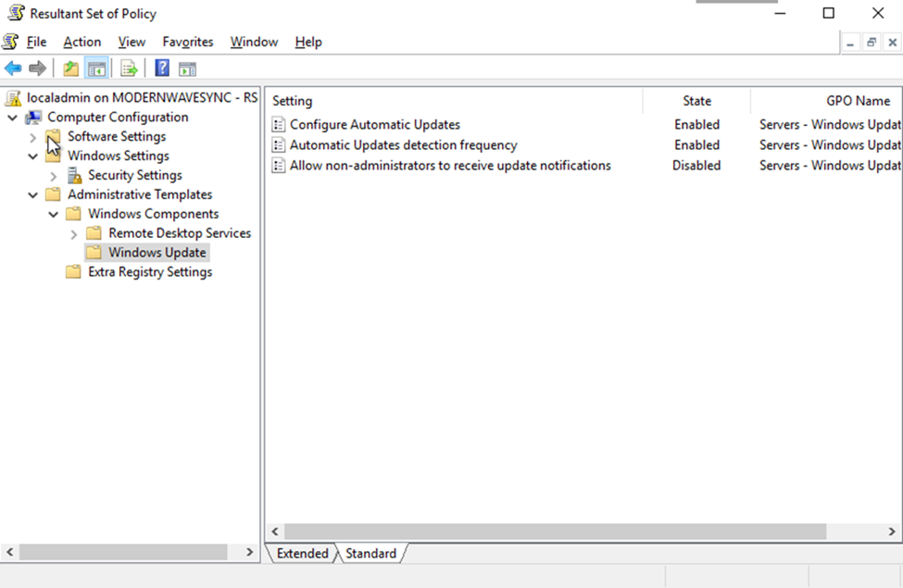This screenshot has height=588, width=903.
Task: Select the Configure Automatic Updates setting
Action: point(375,124)
